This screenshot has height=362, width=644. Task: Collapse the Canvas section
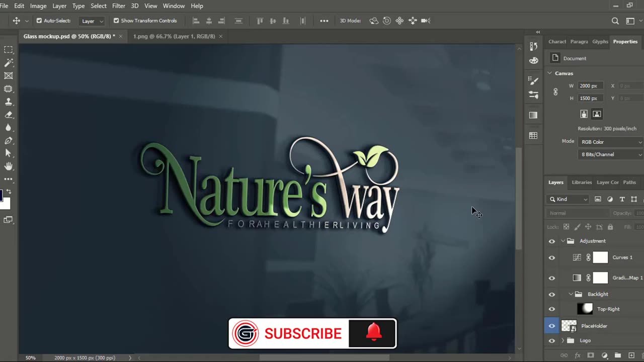[x=550, y=73]
